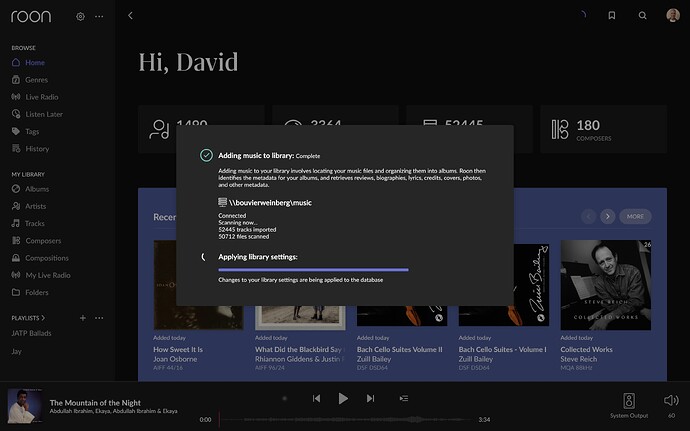Screen dimensions: 690x431
Task: Open the three-dot menu beside the Roon logo
Action: click(x=99, y=17)
